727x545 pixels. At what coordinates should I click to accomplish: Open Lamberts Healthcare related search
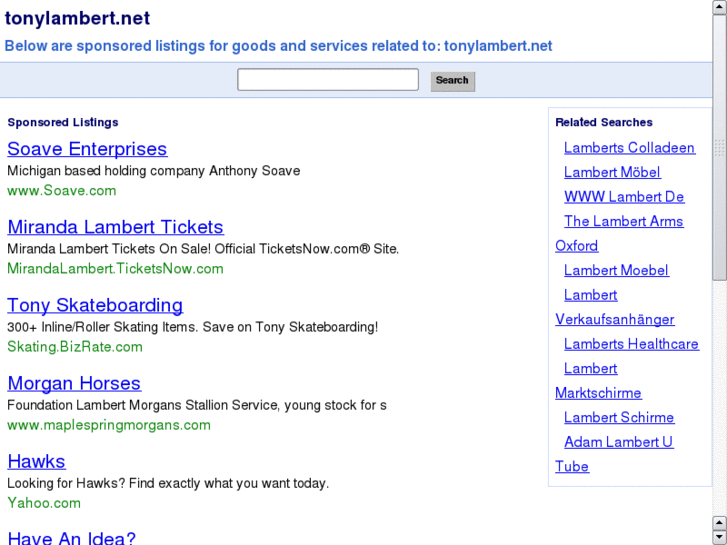click(631, 344)
